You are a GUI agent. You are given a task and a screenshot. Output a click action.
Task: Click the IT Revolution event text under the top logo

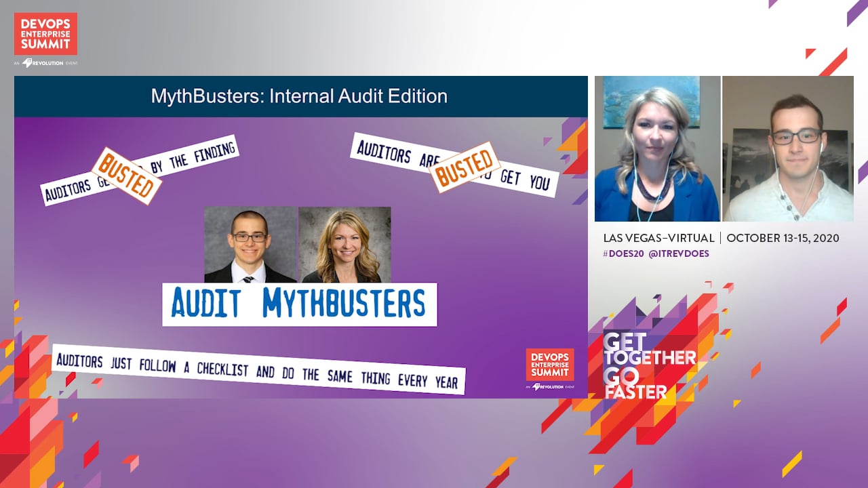(45, 63)
